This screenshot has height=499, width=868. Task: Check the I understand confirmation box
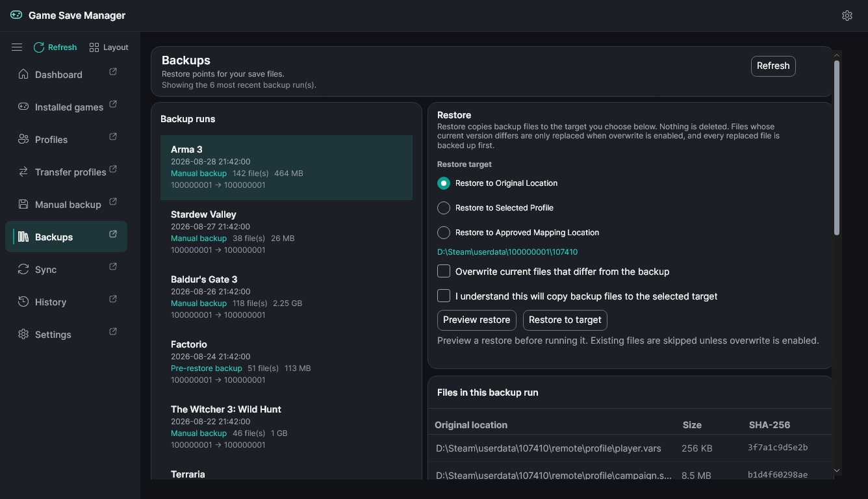pos(444,296)
